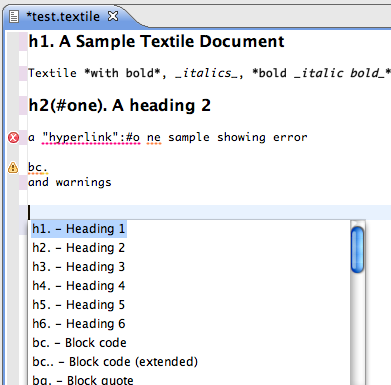Select the *test.textile editor tab
The height and width of the screenshot is (385, 391).
[63, 16]
